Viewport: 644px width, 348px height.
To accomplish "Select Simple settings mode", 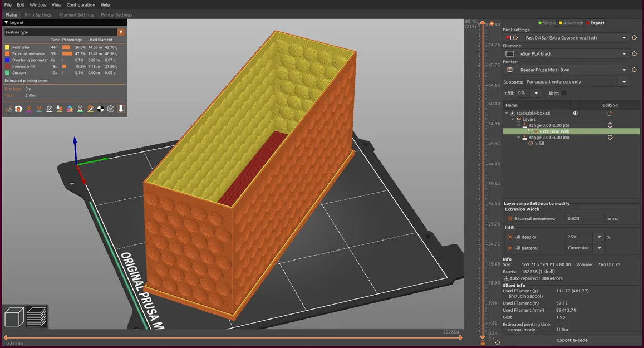I will pyautogui.click(x=547, y=23).
